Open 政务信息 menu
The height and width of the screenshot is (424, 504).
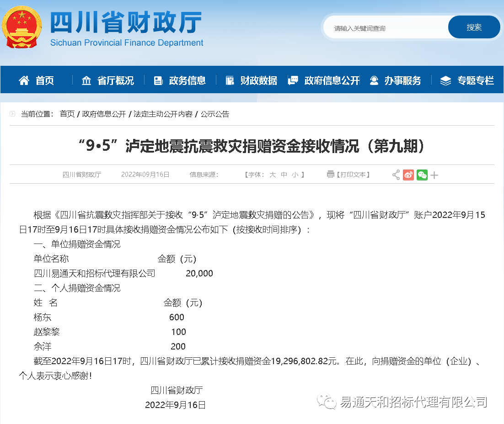180,81
